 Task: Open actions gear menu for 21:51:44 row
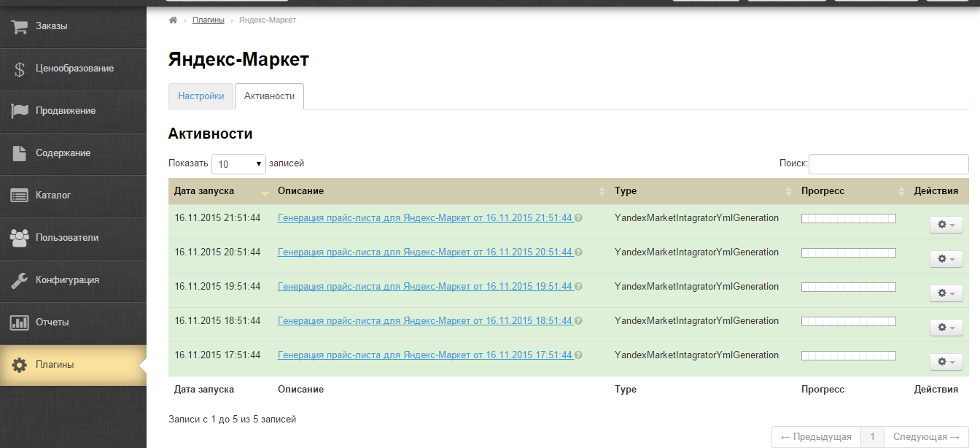(x=946, y=225)
